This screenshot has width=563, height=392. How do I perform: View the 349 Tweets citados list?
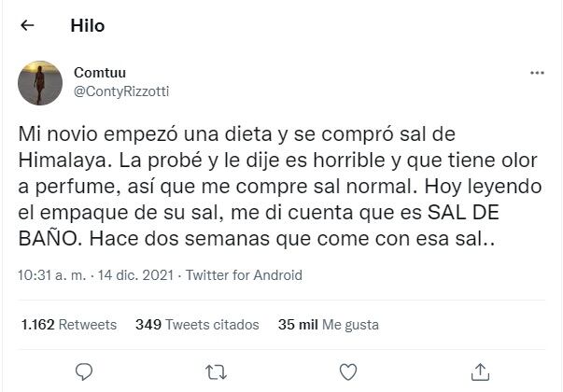coord(197,325)
